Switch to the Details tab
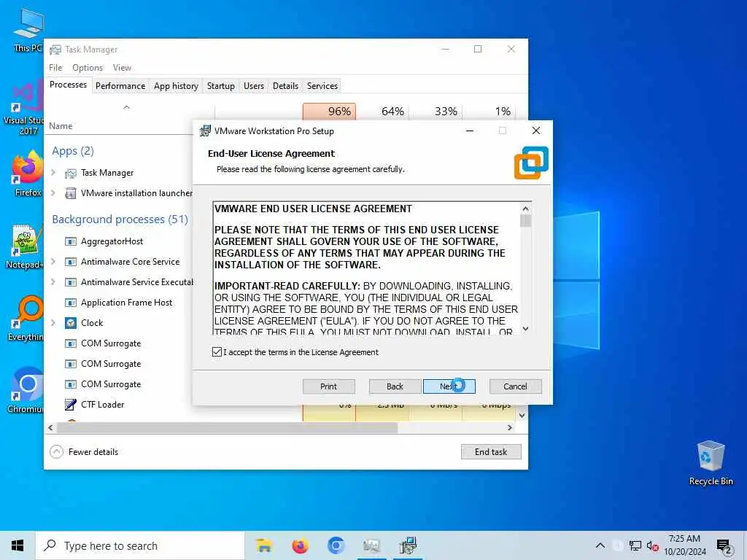This screenshot has height=560, width=747. 285,86
